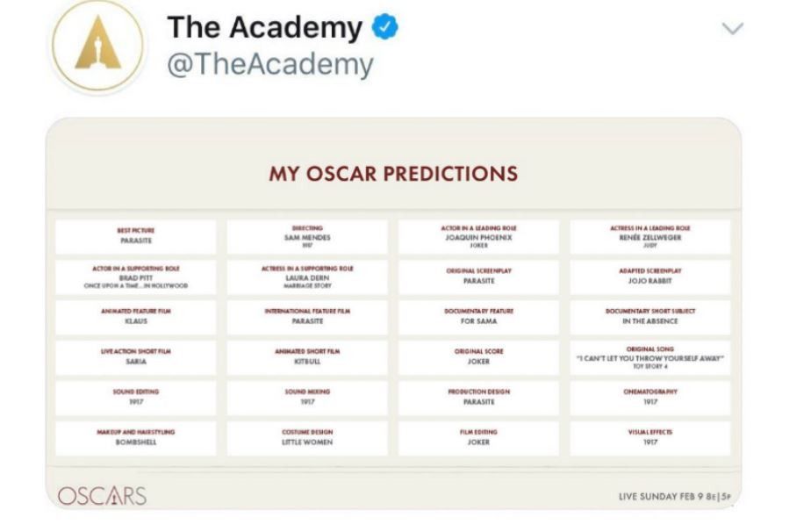Image resolution: width=811 pixels, height=532 pixels.
Task: Click the Visual Effects 1917 card
Action: click(x=650, y=438)
